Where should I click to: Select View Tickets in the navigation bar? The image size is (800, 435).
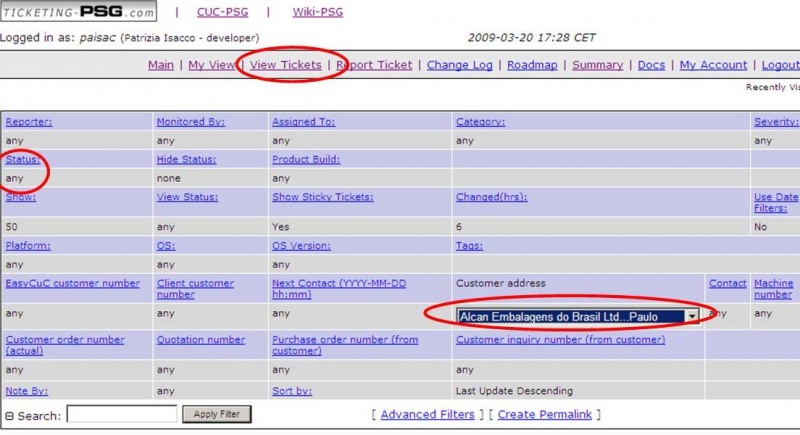point(286,65)
